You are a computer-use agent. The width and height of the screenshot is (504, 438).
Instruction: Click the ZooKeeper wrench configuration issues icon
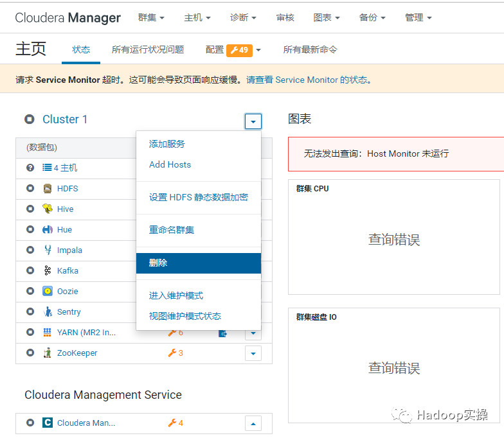[x=172, y=353]
